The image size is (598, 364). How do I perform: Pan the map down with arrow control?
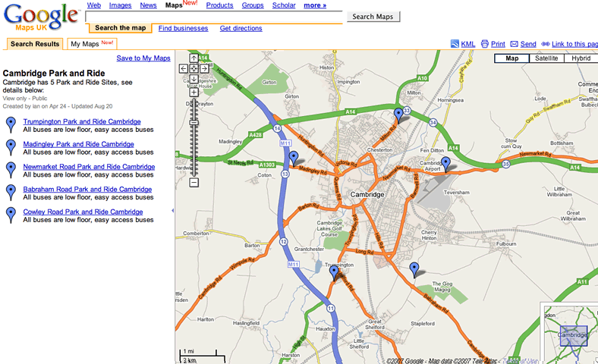[194, 79]
